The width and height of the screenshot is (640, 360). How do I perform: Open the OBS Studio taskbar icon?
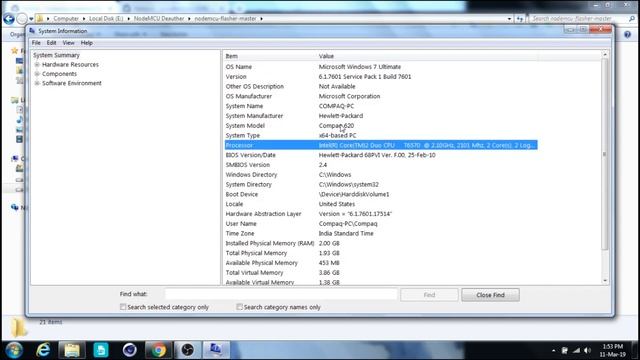[x=187, y=350]
